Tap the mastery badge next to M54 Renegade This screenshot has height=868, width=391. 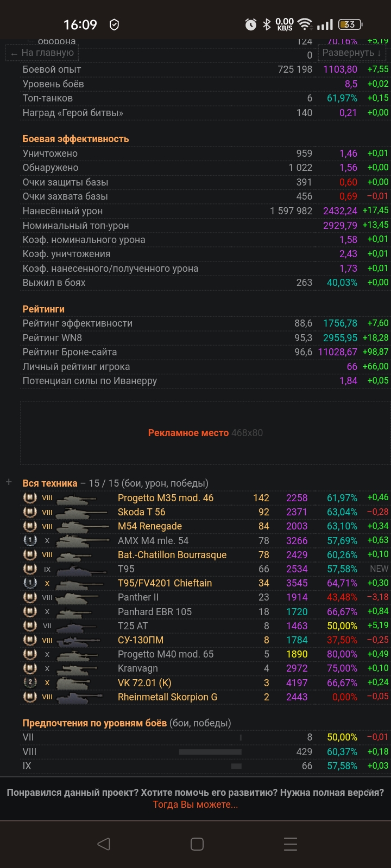30,526
